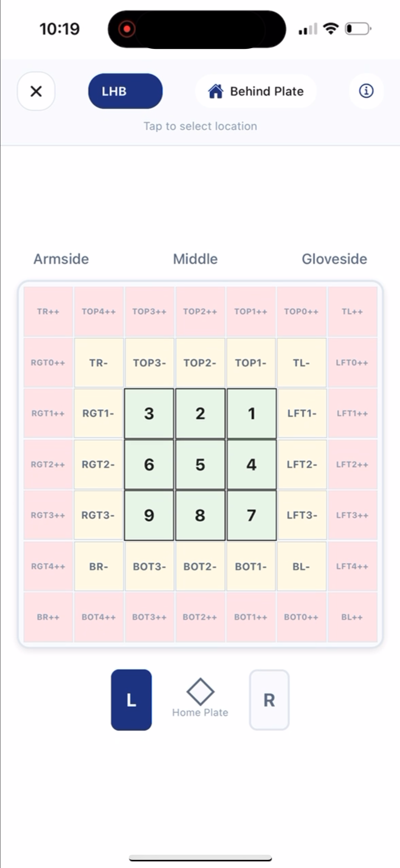Image resolution: width=400 pixels, height=868 pixels.
Task: Select the TOP0++ location cell
Action: [x=302, y=311]
